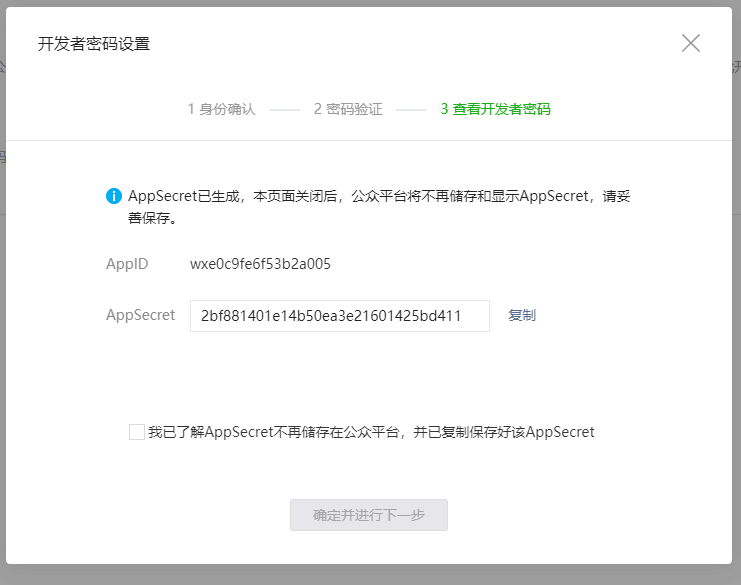Close the developer password settings dialog

(690, 43)
